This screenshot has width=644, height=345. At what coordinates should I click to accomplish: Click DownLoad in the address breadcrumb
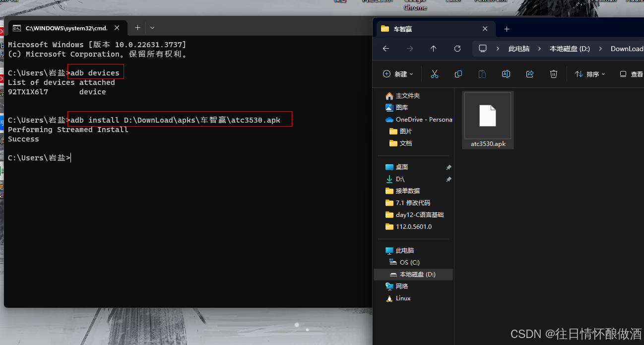click(627, 49)
